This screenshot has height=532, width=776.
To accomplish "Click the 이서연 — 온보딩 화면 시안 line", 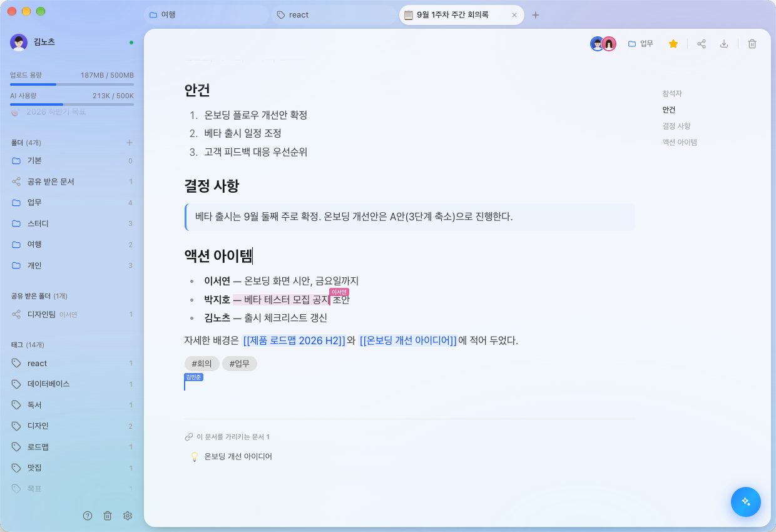I will (x=281, y=281).
